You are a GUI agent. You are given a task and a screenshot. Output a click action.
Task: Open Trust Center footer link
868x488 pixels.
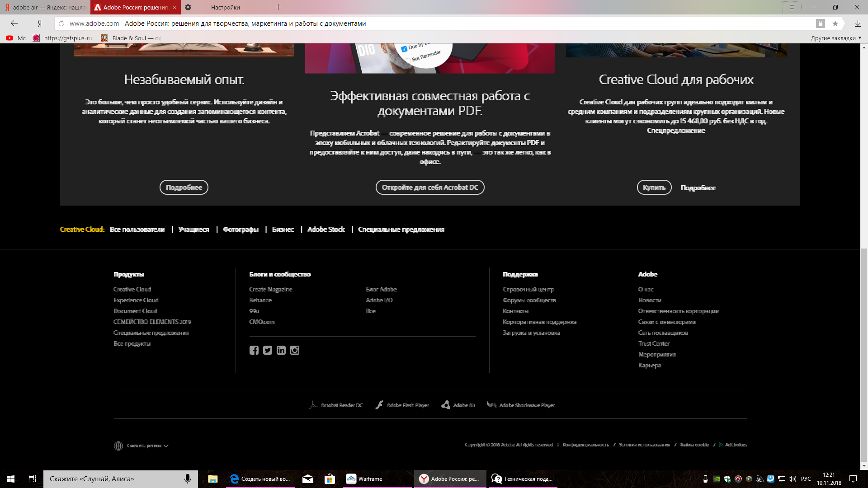pos(654,343)
